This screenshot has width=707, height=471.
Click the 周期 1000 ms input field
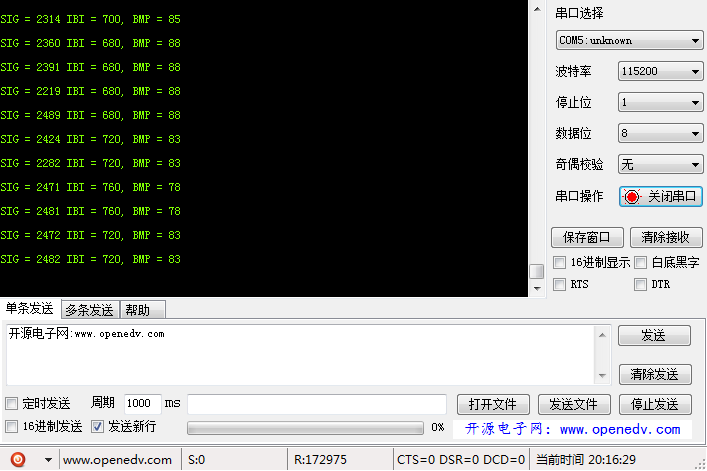(x=142, y=403)
